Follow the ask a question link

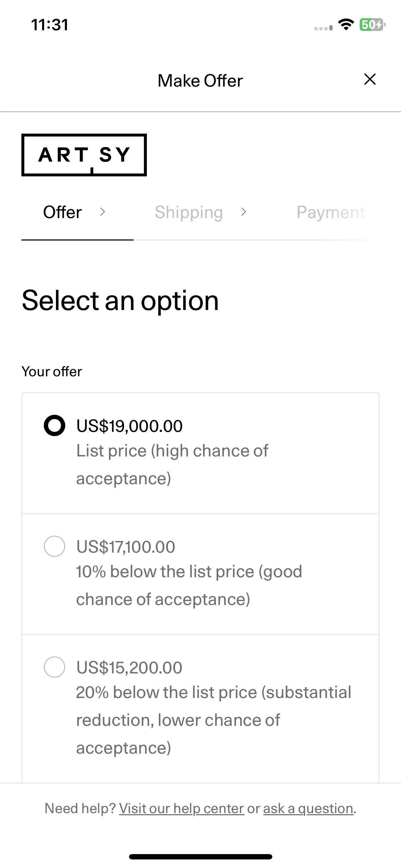308,808
